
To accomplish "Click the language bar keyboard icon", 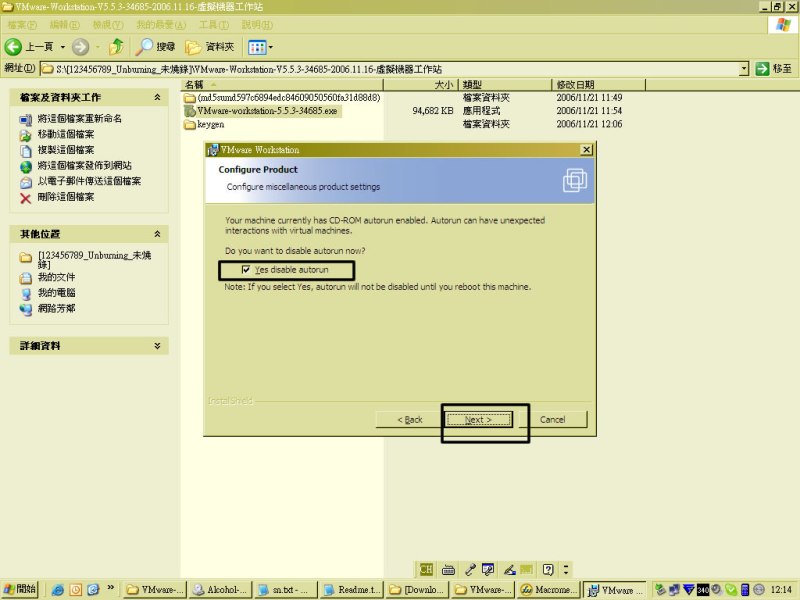I will pyautogui.click(x=448, y=569).
